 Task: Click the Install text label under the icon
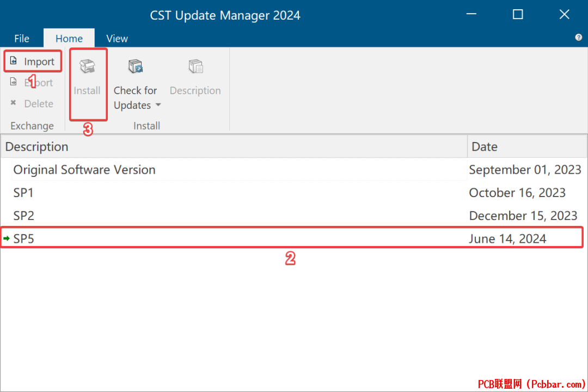pyautogui.click(x=87, y=90)
